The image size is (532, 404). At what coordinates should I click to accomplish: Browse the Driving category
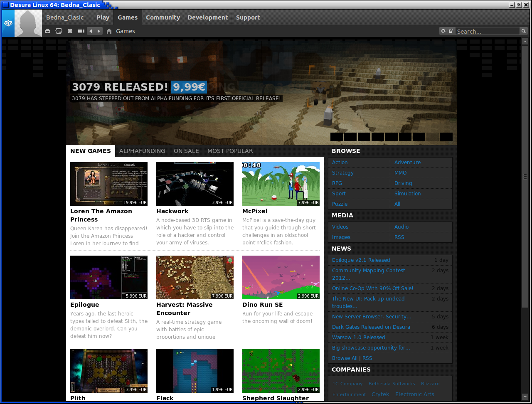(403, 183)
